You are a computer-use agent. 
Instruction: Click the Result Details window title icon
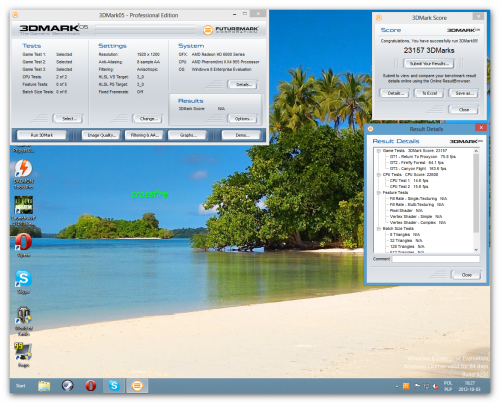tap(370, 129)
